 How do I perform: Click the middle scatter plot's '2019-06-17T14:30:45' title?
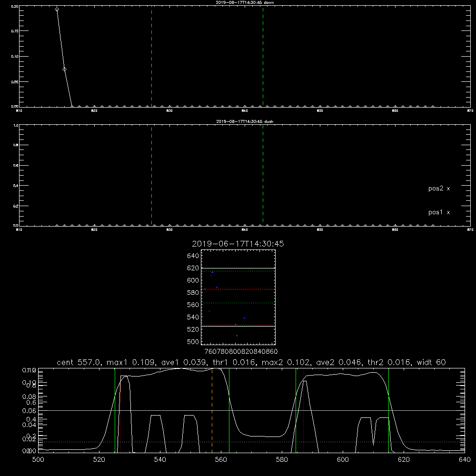click(238, 244)
